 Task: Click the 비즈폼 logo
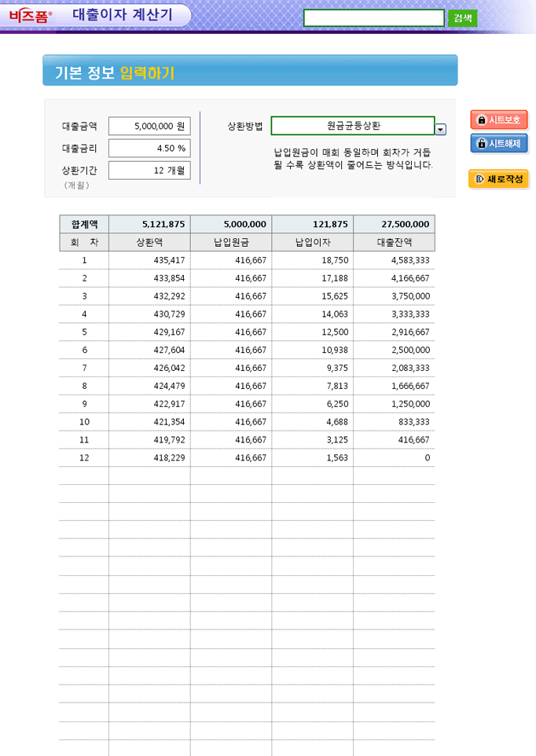click(x=29, y=16)
